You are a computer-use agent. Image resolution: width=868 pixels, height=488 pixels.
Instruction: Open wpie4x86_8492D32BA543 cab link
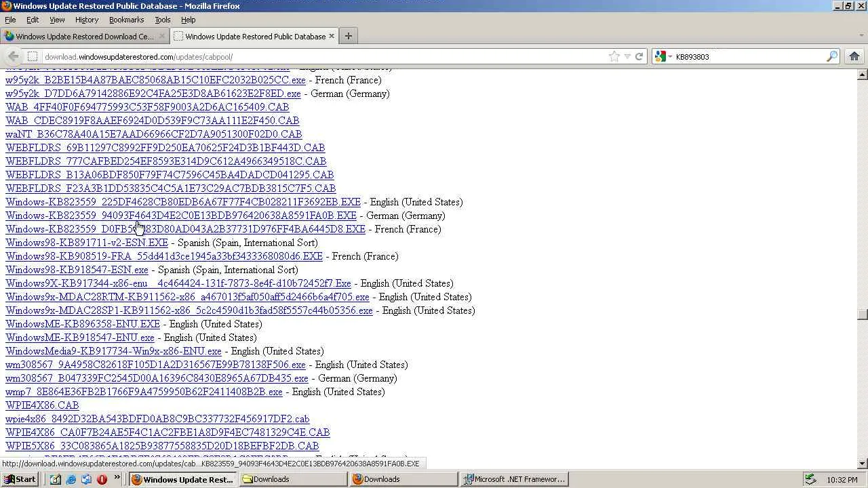pyautogui.click(x=157, y=419)
